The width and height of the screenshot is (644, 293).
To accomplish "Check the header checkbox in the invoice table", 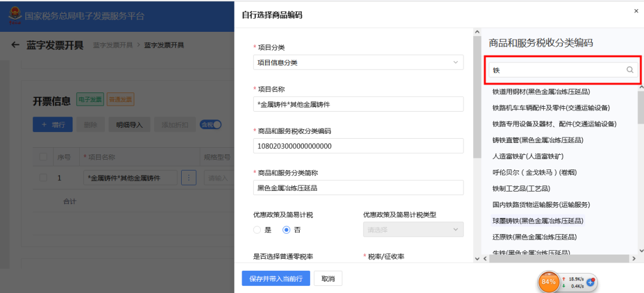I will pyautogui.click(x=43, y=157).
